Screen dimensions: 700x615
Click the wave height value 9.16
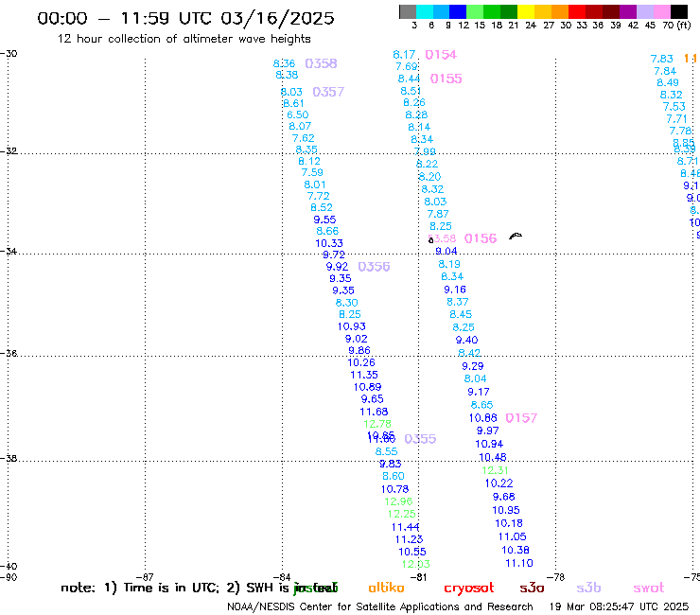tap(454, 290)
